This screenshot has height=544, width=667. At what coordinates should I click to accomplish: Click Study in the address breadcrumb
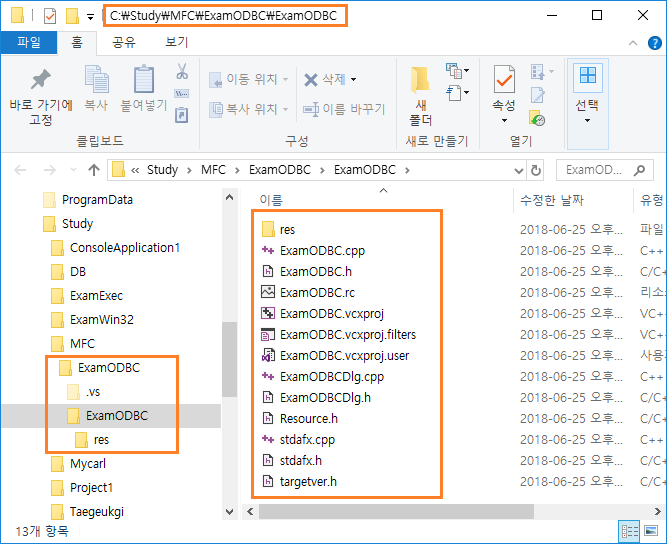pos(162,170)
